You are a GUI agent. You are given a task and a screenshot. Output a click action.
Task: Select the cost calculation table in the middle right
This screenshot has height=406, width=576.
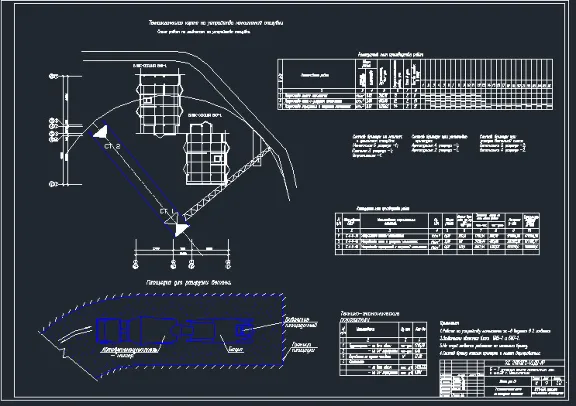click(x=437, y=233)
